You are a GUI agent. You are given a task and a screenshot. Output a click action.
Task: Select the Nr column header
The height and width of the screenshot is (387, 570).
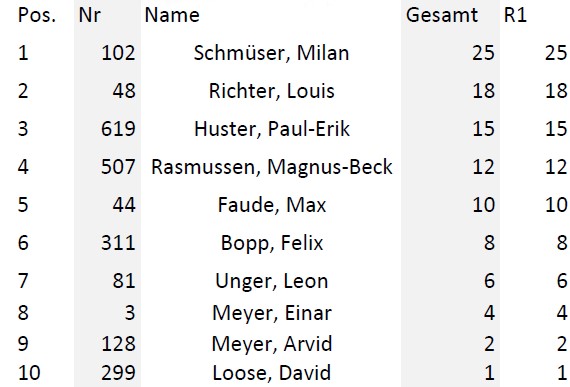pyautogui.click(x=89, y=16)
